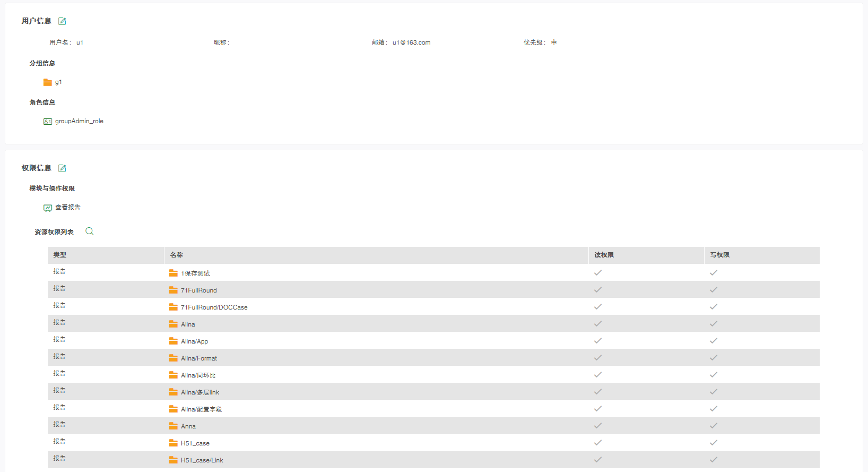The height and width of the screenshot is (472, 868).
Task: Click edit icon next to 权限信息
Action: click(x=62, y=168)
